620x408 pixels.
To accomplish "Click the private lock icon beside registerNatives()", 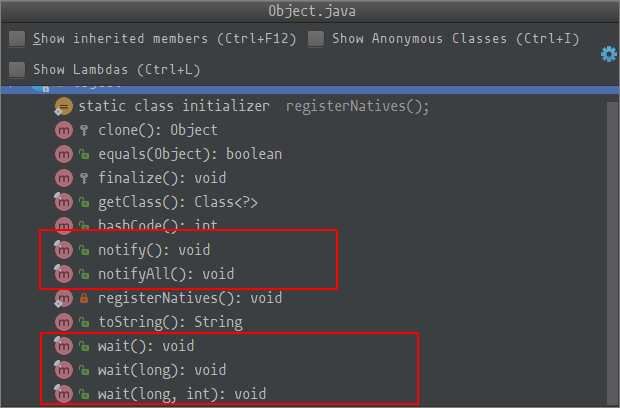I will point(84,298).
